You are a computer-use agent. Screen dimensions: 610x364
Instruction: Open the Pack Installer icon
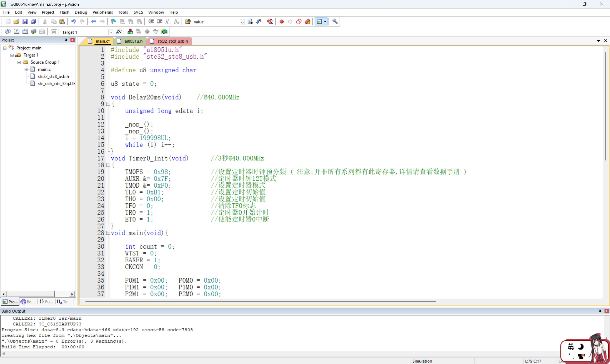click(164, 31)
